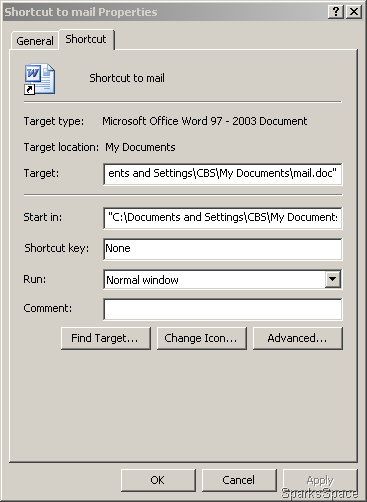This screenshot has height=502, width=367.
Task: Click the Word document shortcut icon
Action: (40, 79)
